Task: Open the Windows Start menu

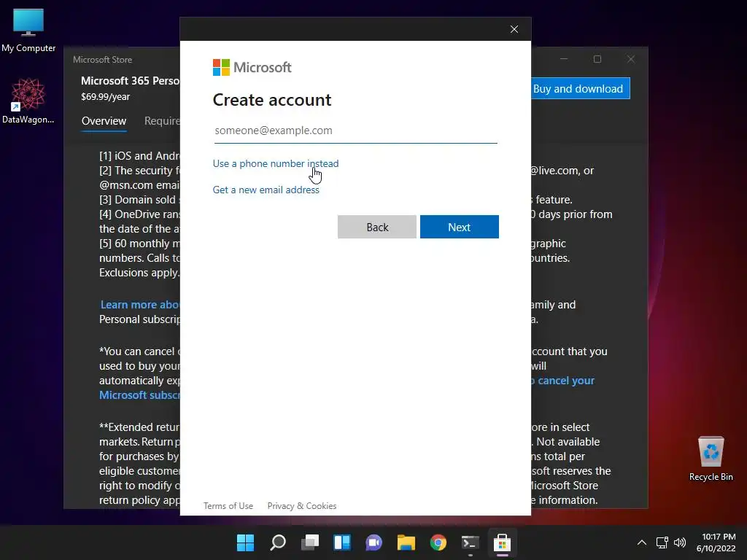Action: tap(245, 542)
